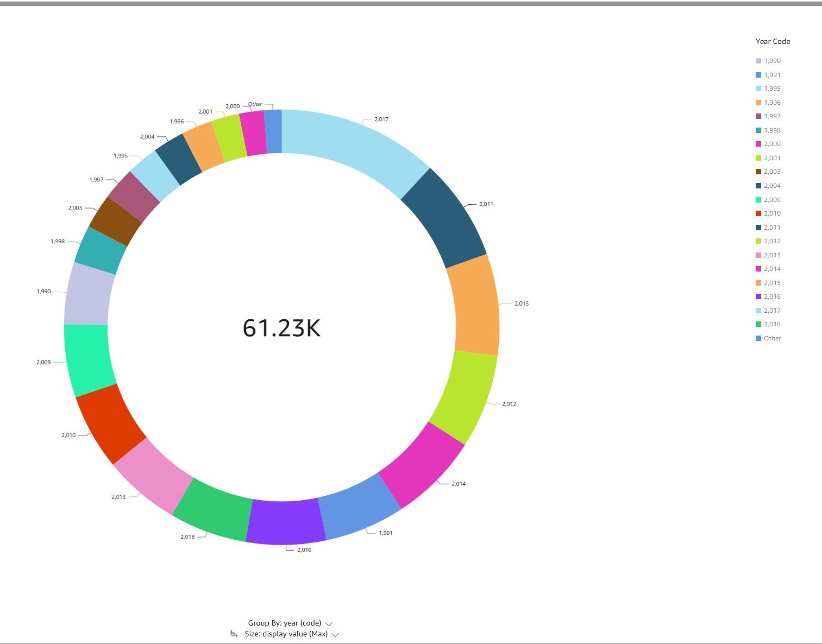This screenshot has height=644, width=822.
Task: Select the 2,018 green swatch in the legend
Action: click(758, 324)
